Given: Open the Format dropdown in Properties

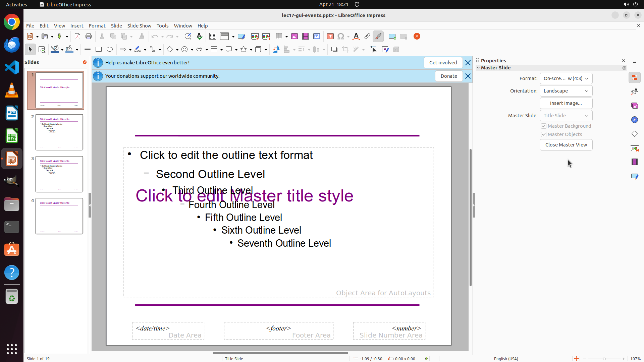Looking at the screenshot, I should point(566,78).
